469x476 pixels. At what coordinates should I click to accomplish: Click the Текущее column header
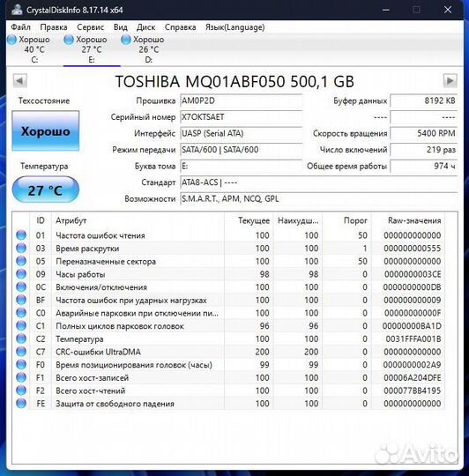(x=249, y=220)
